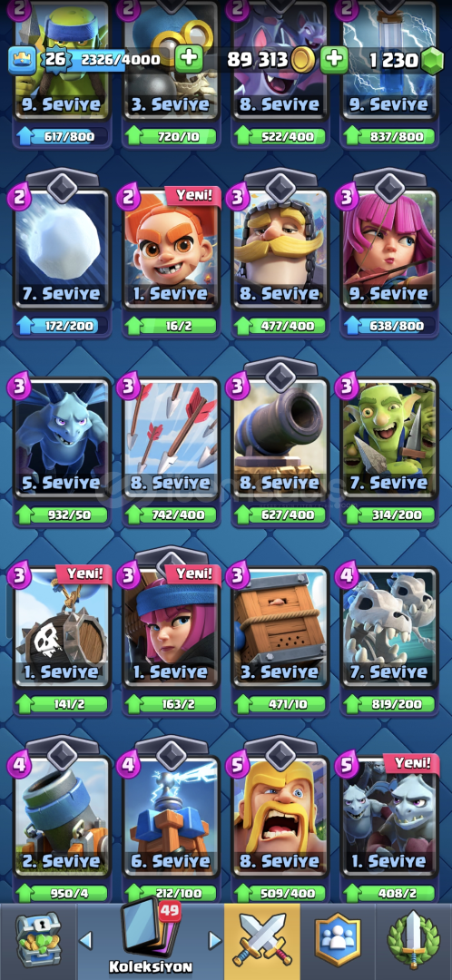Viewport: 452px width, 980px height.
Task: Select the new red-haired Yeni card at level 1
Action: click(x=172, y=248)
